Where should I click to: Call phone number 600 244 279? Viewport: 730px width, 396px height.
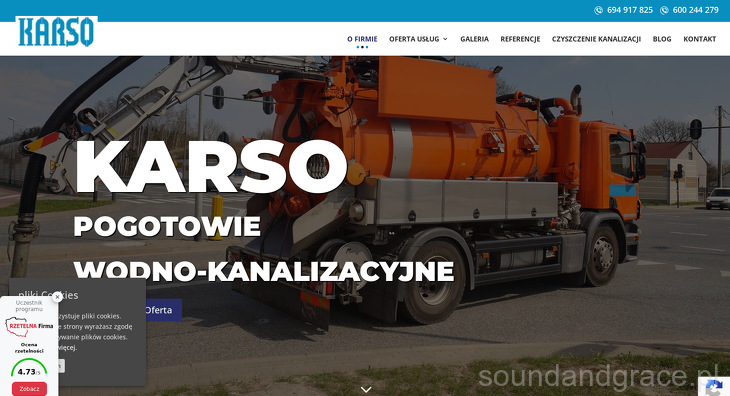(x=696, y=10)
